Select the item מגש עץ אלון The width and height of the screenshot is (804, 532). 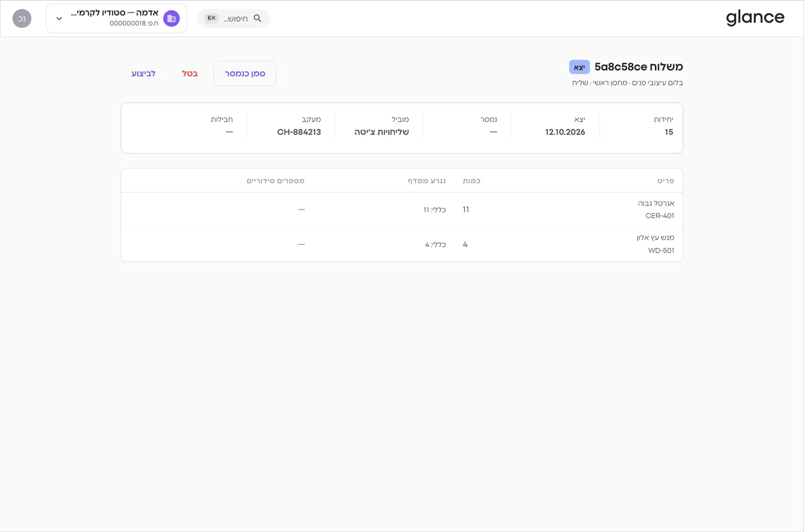pos(655,237)
